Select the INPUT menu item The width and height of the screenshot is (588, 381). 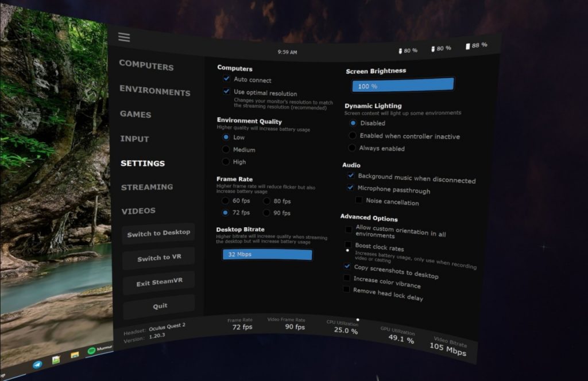pyautogui.click(x=134, y=139)
